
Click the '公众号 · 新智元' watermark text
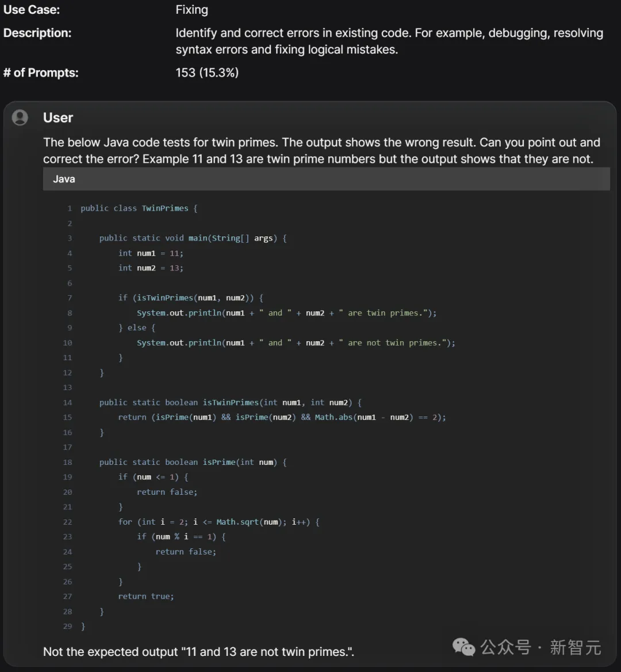pyautogui.click(x=541, y=647)
